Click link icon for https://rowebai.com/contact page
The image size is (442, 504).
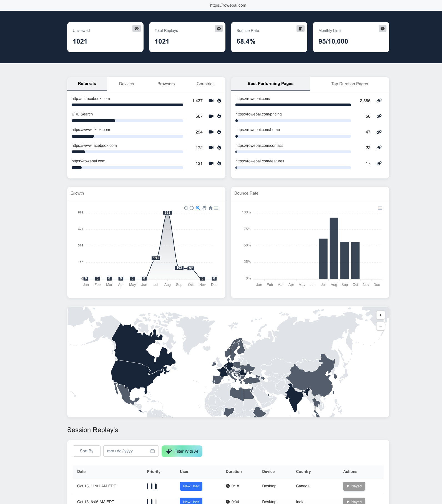(379, 148)
